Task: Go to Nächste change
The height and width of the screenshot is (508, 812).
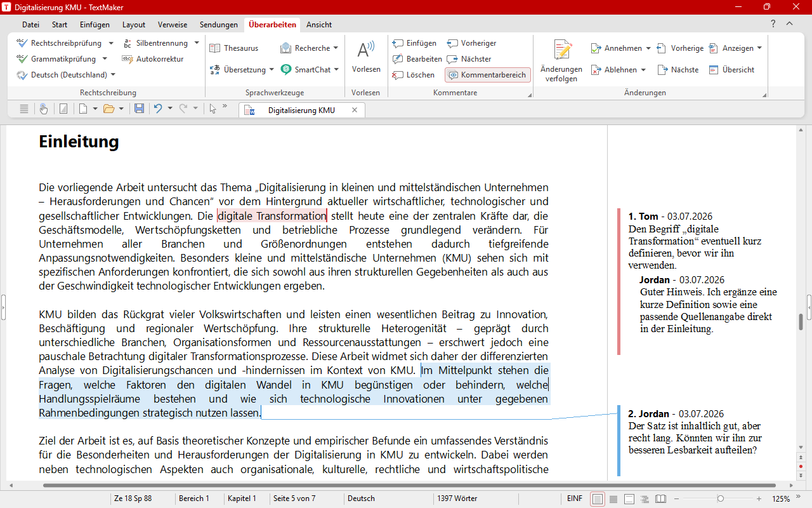Action: (678, 70)
